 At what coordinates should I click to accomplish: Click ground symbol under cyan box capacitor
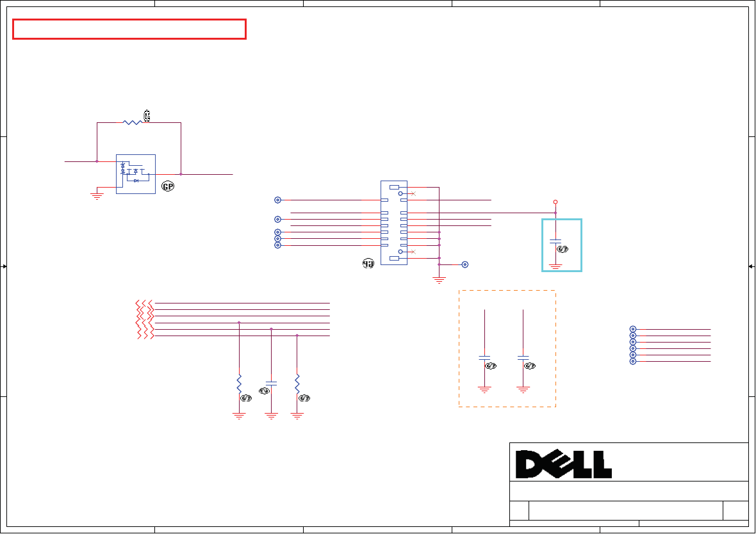pyautogui.click(x=555, y=266)
